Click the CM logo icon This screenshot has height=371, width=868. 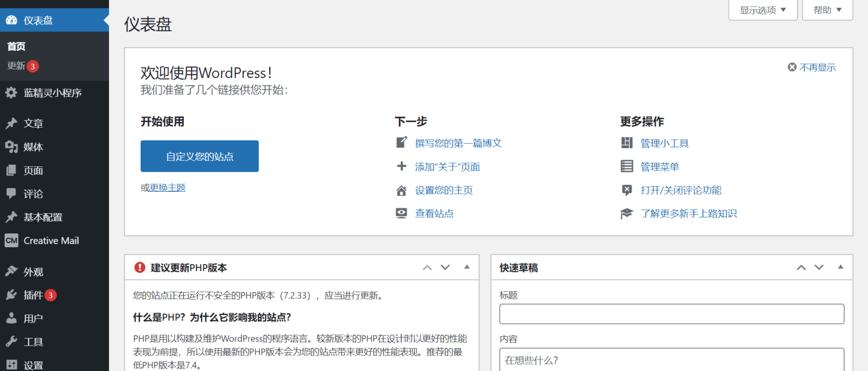click(11, 241)
